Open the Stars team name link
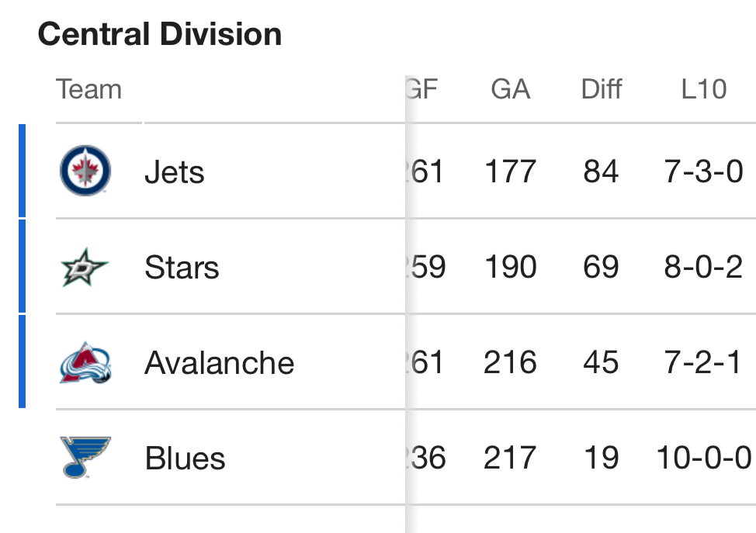This screenshot has height=533, width=756. pos(182,268)
